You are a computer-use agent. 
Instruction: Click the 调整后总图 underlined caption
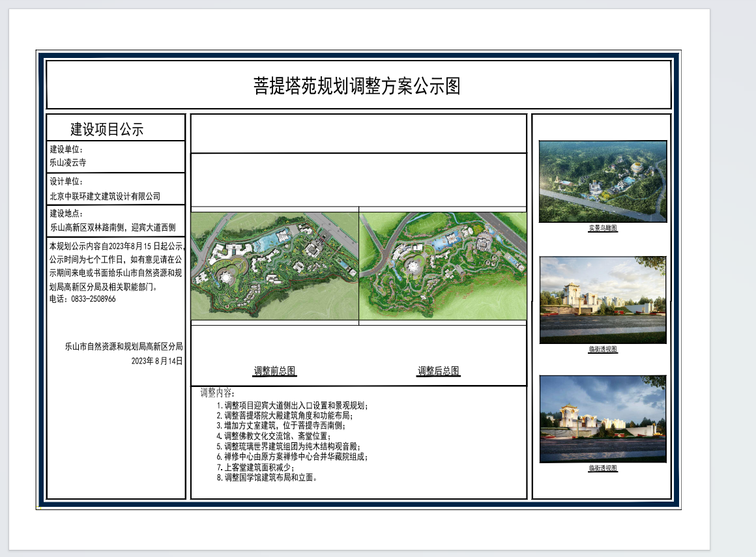point(439,371)
